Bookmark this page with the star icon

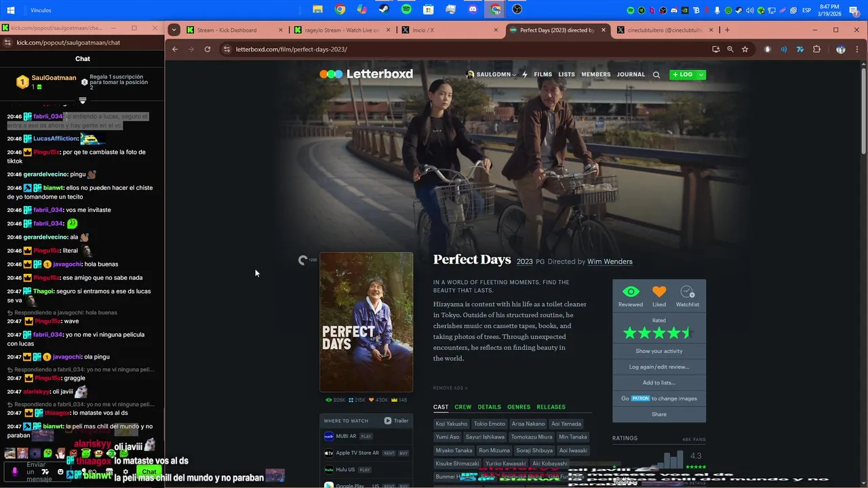pyautogui.click(x=745, y=49)
